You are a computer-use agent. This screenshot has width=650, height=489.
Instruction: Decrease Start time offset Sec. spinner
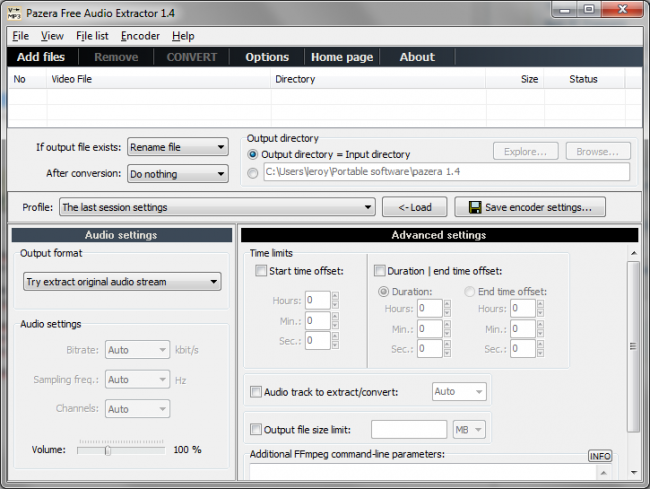click(335, 345)
